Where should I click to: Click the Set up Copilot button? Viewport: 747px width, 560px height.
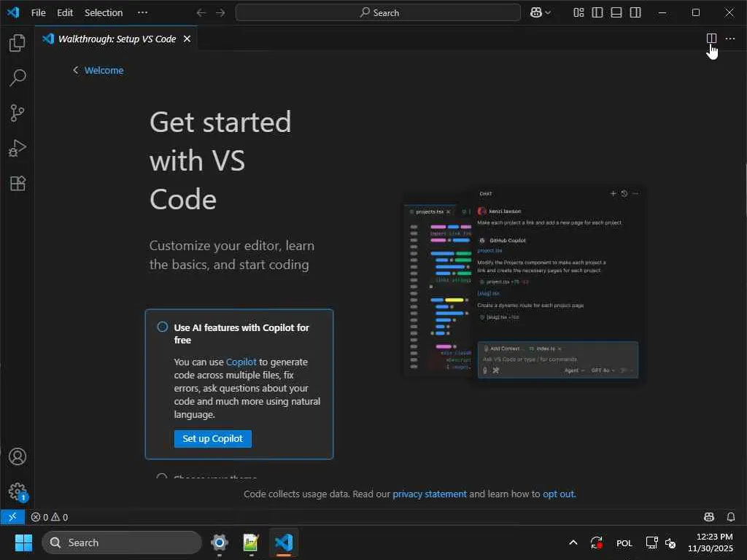point(213,438)
